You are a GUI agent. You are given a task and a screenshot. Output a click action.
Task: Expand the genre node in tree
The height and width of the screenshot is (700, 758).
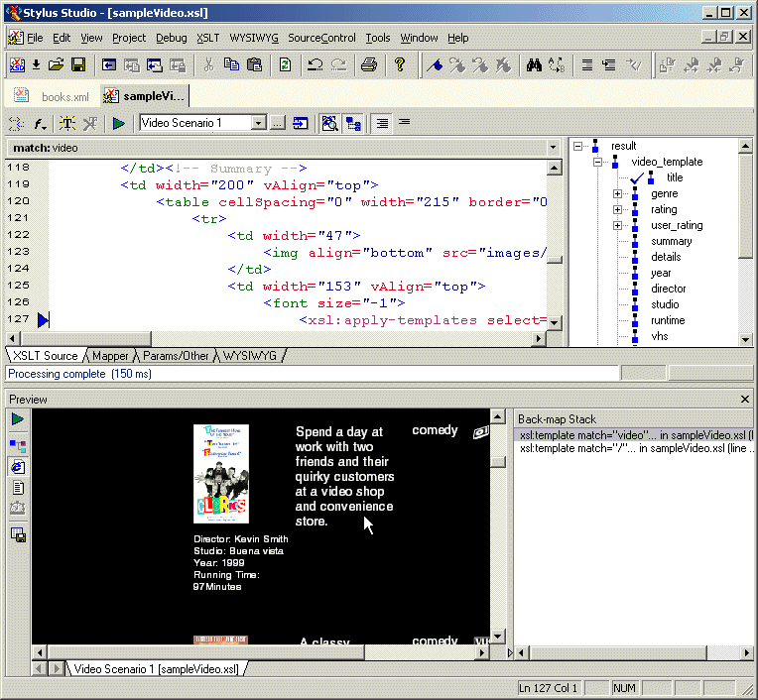click(x=617, y=194)
